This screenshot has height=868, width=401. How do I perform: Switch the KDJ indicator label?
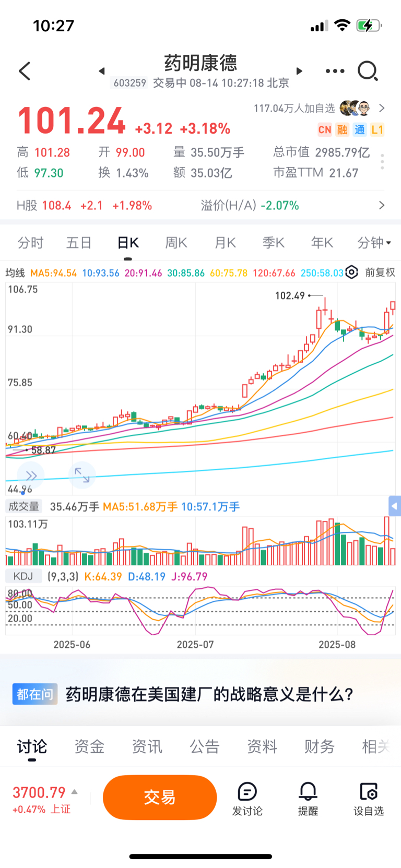23,576
